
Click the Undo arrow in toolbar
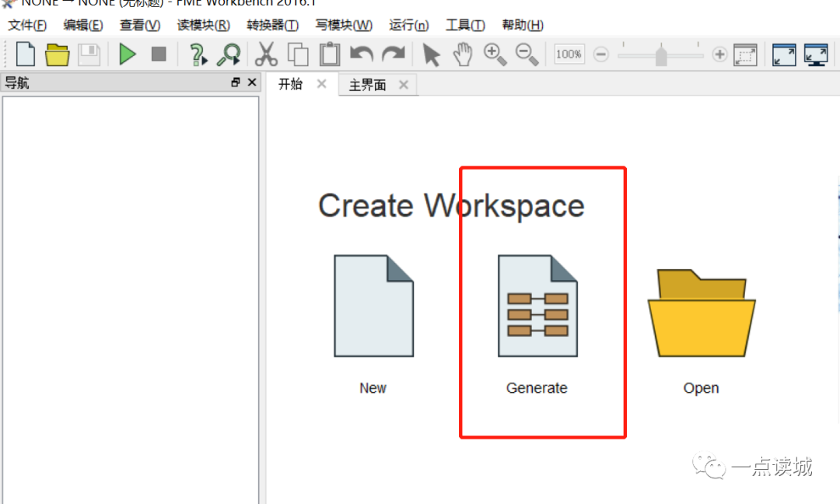[362, 54]
